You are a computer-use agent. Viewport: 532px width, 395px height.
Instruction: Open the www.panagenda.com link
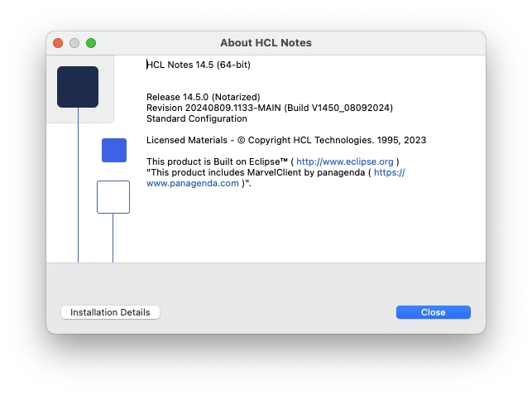193,183
